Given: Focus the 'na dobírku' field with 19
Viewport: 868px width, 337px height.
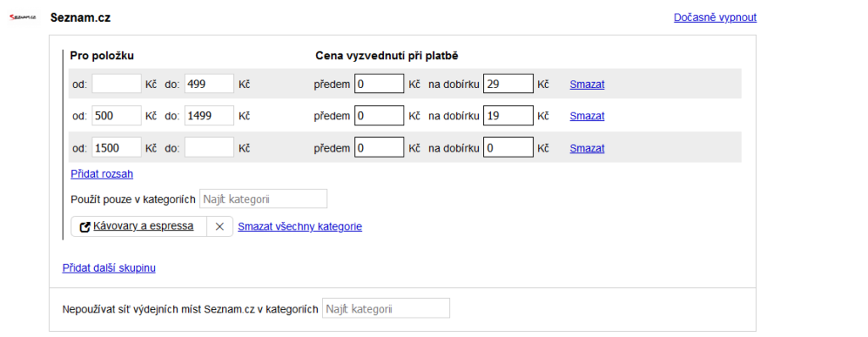Looking at the screenshot, I should 509,116.
